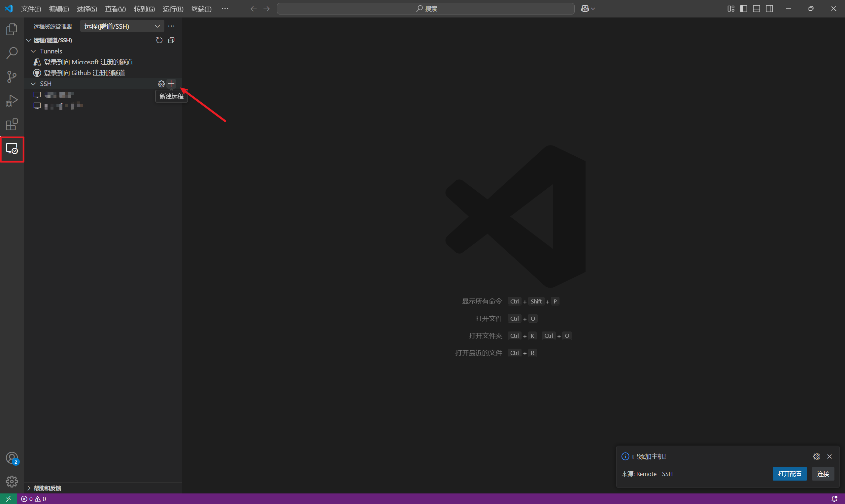Open SSH config file gear icon

[x=161, y=83]
